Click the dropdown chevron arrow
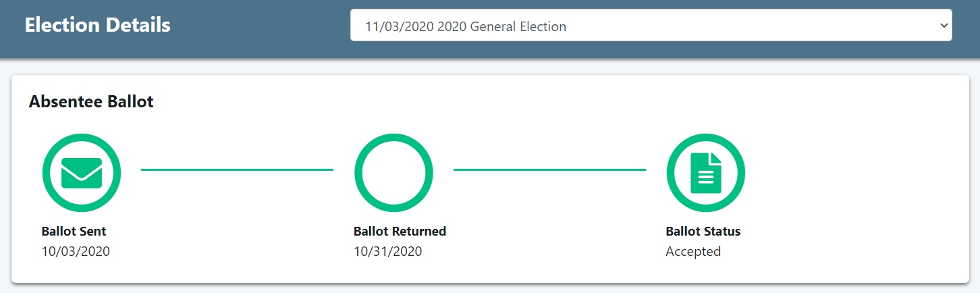The width and height of the screenshot is (980, 293). pyautogui.click(x=943, y=26)
